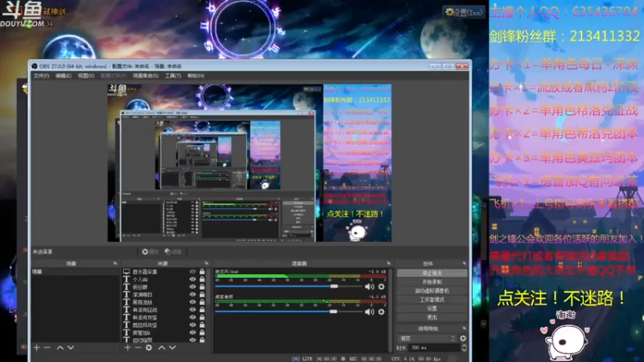Viewport: 644px width, 362px height.
Task: Open the 场景集合(S) menu
Action: (146, 76)
